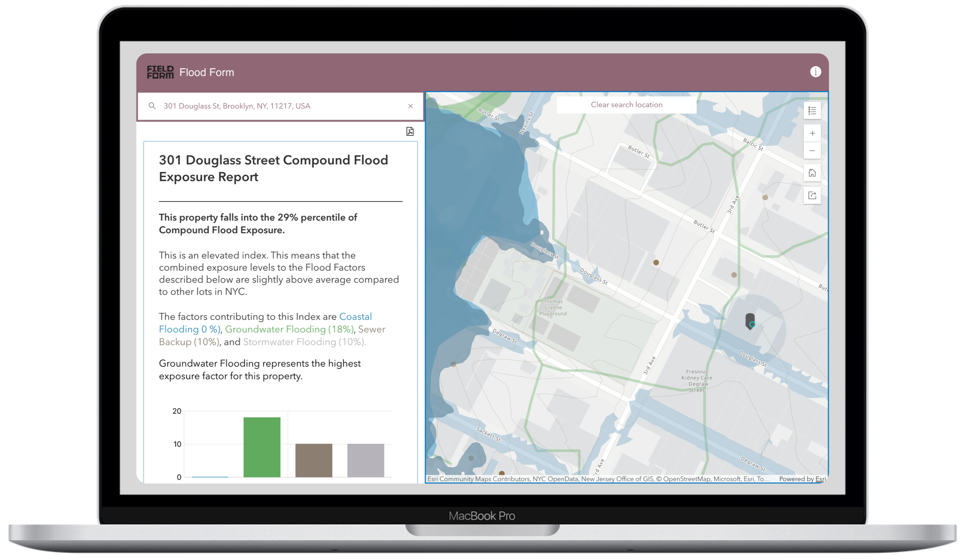Image resolution: width=965 pixels, height=560 pixels.
Task: Click the info icon in header
Action: pyautogui.click(x=815, y=72)
